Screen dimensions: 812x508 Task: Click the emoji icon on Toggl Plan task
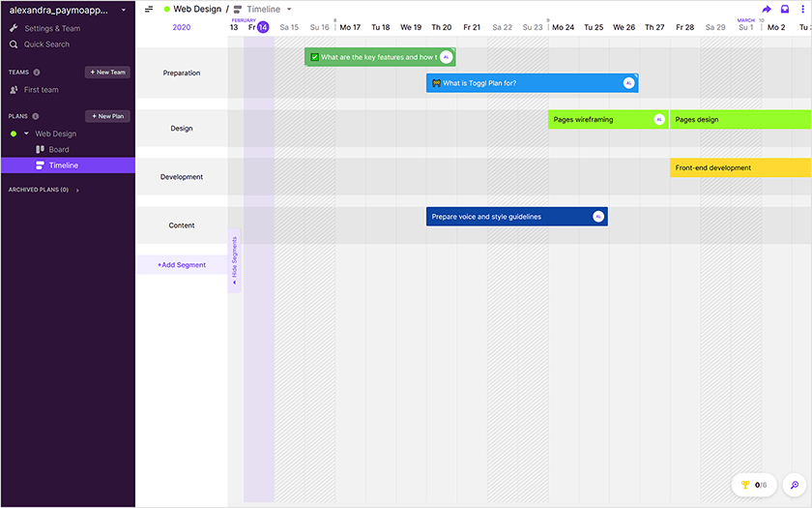[436, 83]
